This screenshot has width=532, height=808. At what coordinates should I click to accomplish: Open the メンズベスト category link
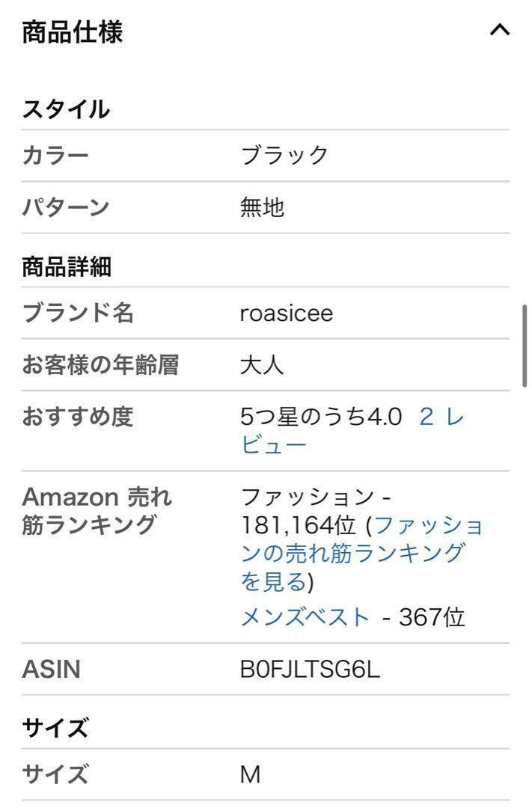coord(305,617)
